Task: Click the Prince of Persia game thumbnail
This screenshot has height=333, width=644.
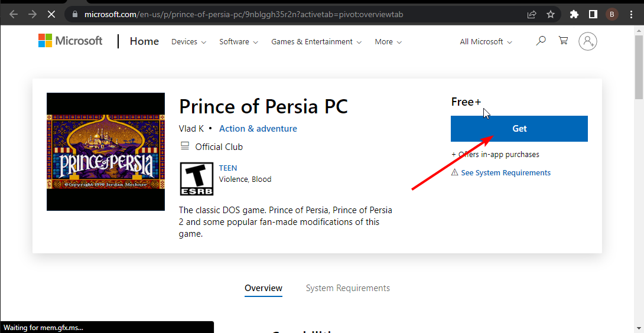Action: (x=106, y=152)
